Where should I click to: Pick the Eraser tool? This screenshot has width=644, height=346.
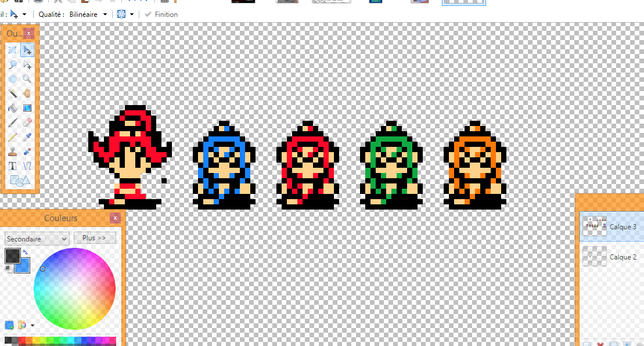pyautogui.click(x=27, y=122)
